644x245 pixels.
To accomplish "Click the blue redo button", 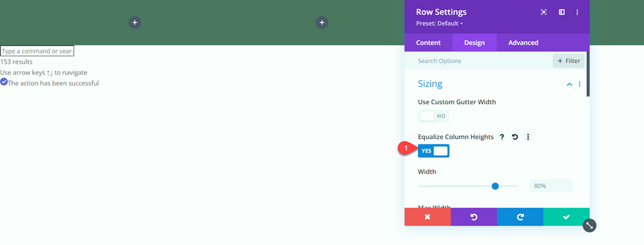I will [520, 217].
